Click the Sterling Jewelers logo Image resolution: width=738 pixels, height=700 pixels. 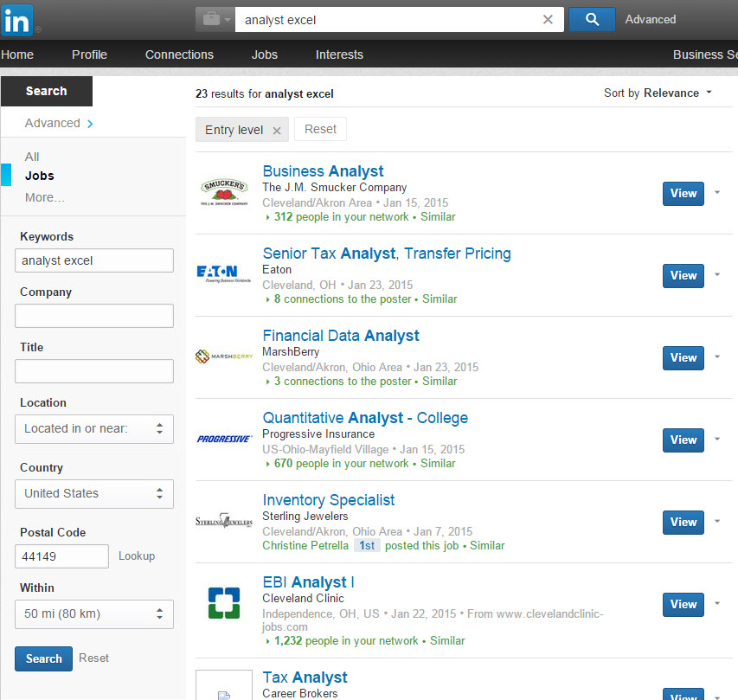[x=224, y=521]
